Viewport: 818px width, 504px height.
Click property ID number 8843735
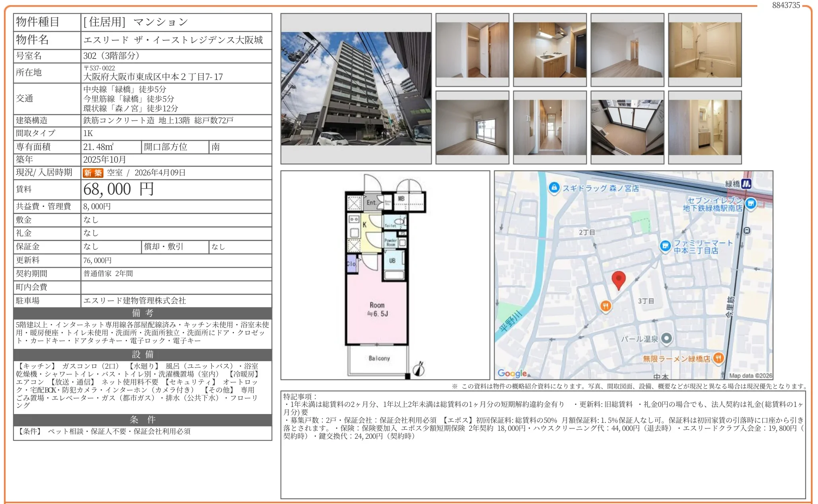pyautogui.click(x=786, y=5)
